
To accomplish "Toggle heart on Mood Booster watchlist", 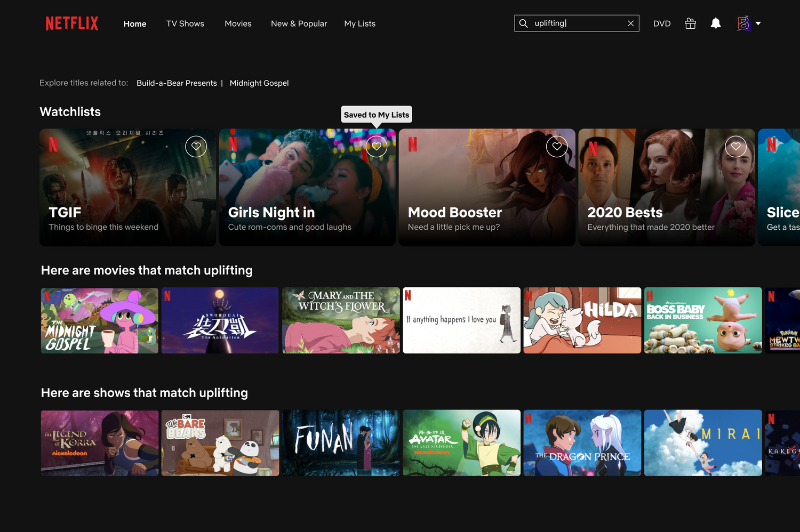I will [x=557, y=146].
